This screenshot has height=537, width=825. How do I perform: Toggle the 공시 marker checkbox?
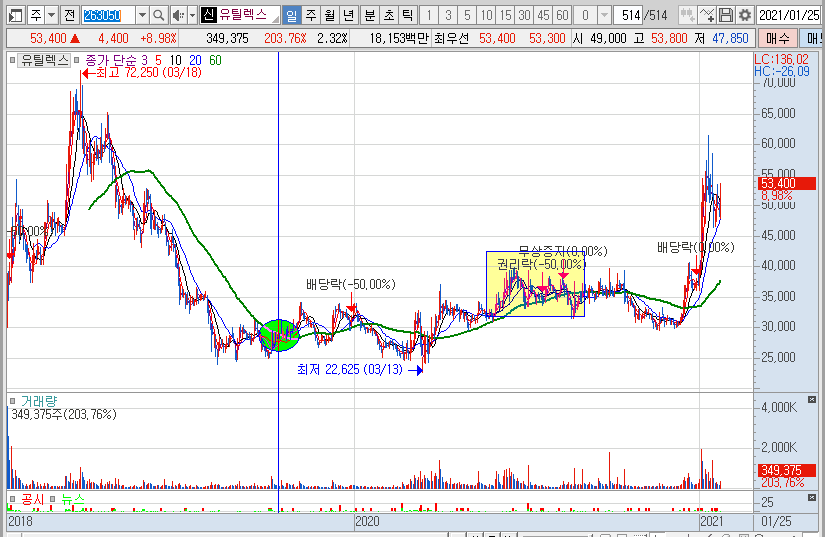tap(13, 498)
